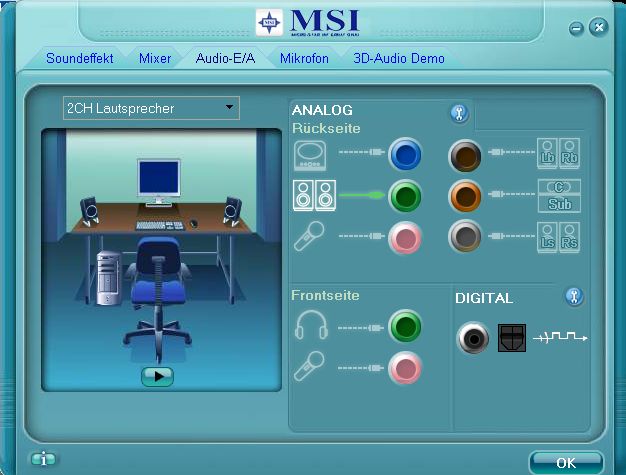Switch to the Soundeffekt tab
This screenshot has height=475, width=626.
(x=79, y=58)
